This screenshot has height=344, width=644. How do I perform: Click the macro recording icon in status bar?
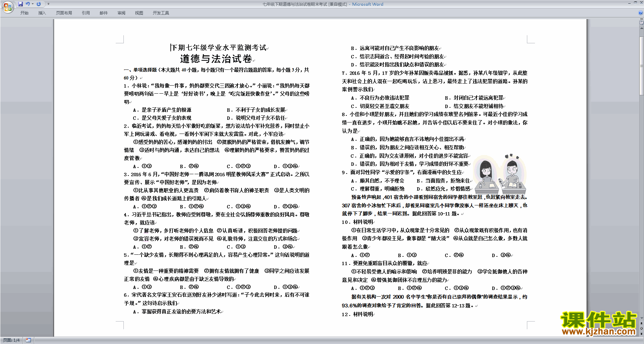coord(28,340)
